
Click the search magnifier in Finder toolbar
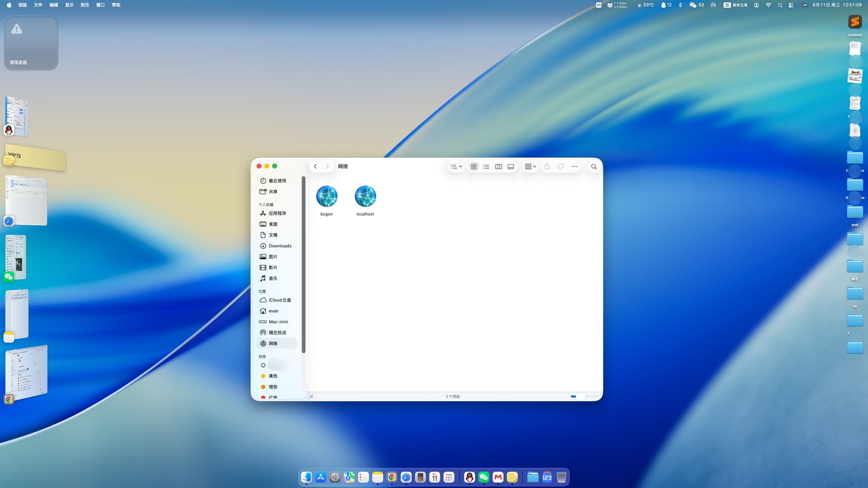594,167
